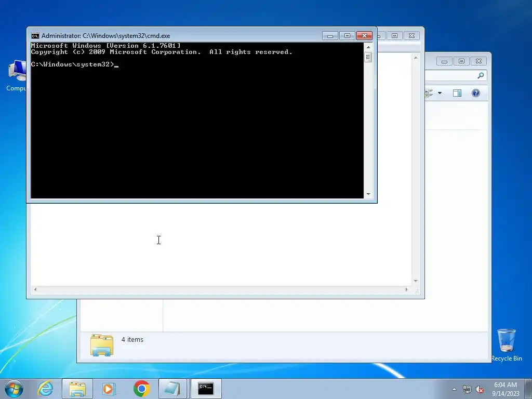The height and width of the screenshot is (399, 532).
Task: Open the Windows Start menu orb
Action: click(x=14, y=389)
